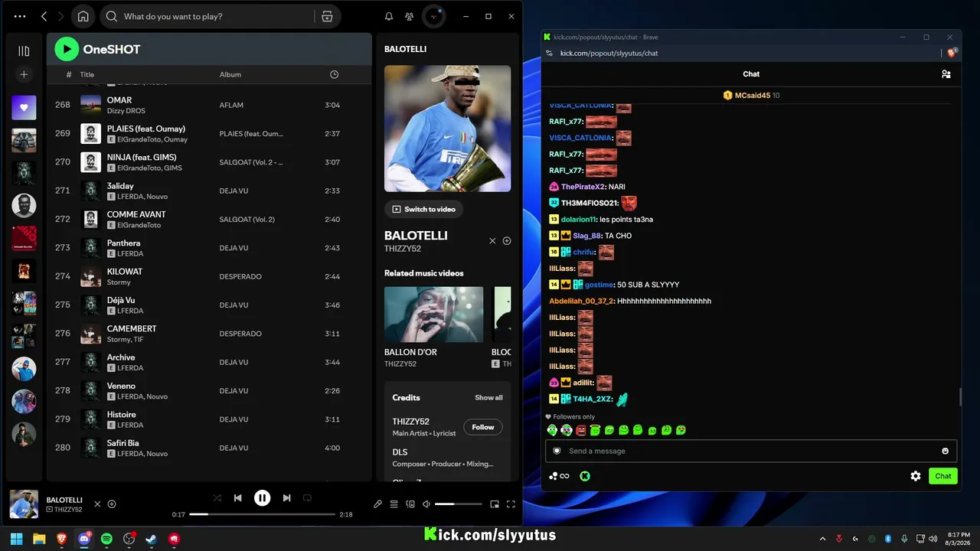Expand Your Library in Spotify sidebar
The image size is (980, 551).
[24, 51]
